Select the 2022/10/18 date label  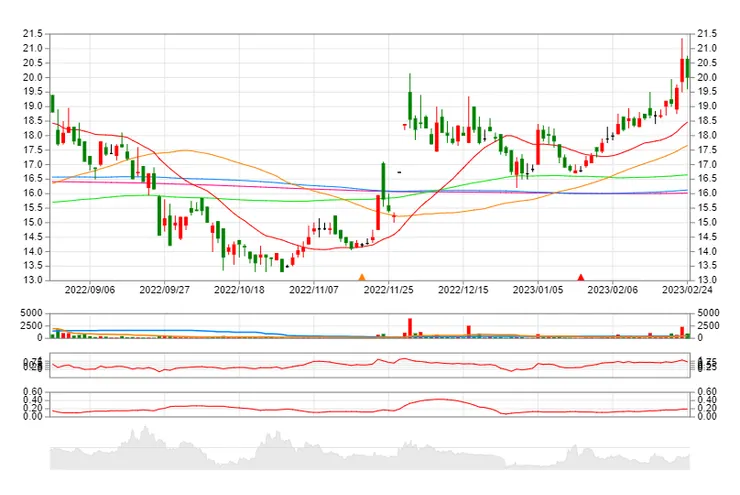(x=239, y=290)
